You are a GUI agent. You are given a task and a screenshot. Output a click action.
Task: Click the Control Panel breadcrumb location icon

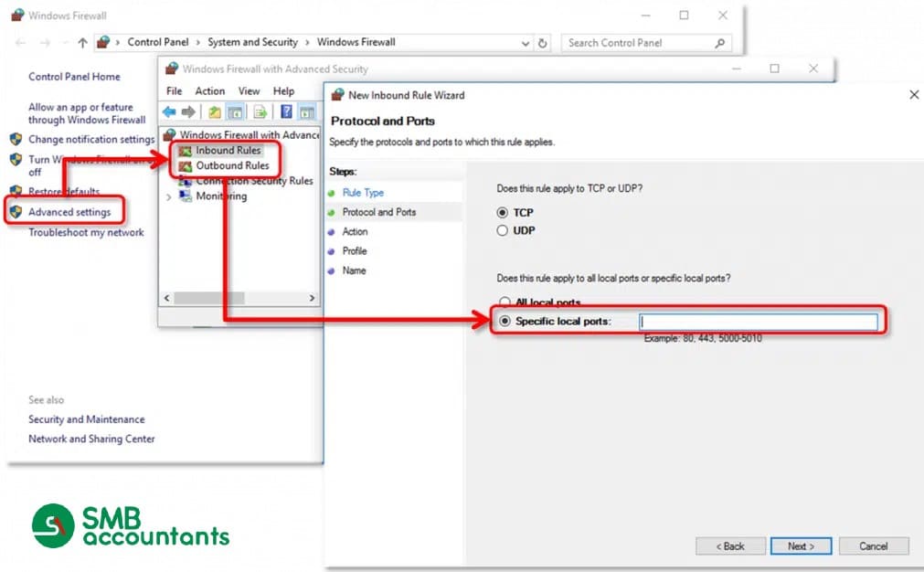pos(103,42)
